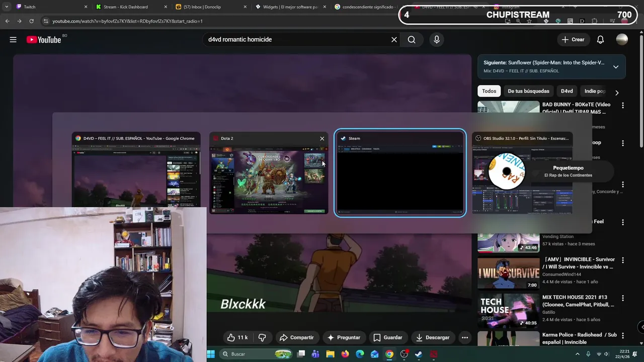
Task: Start voice search with the microphone icon
Action: point(436,39)
